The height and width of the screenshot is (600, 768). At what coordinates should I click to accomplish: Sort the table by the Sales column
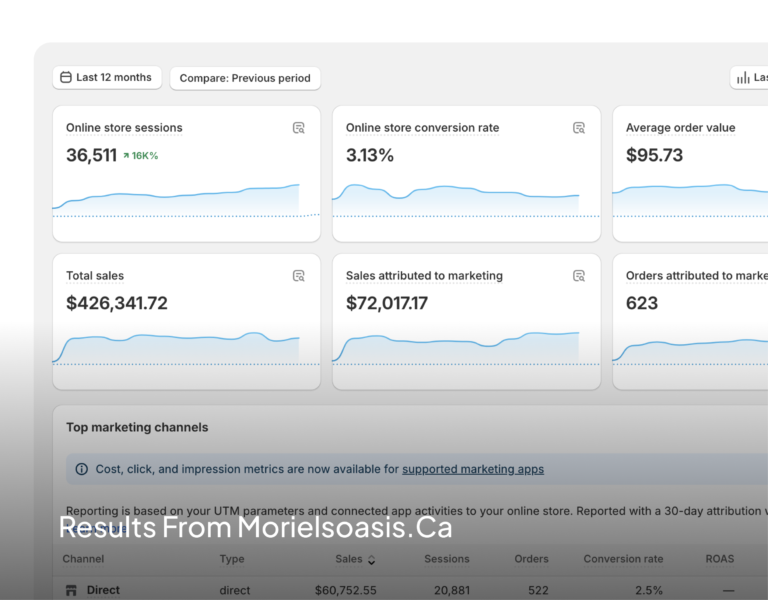click(356, 559)
